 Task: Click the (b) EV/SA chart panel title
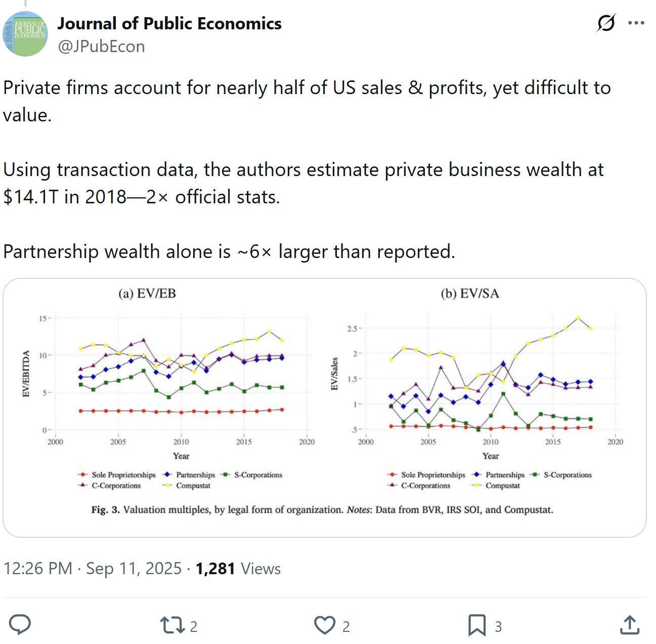470,293
